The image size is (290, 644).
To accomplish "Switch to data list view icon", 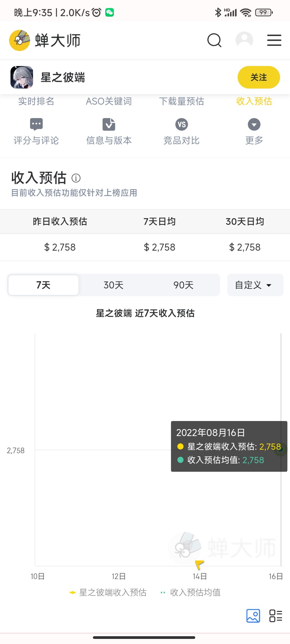I will coord(276,616).
